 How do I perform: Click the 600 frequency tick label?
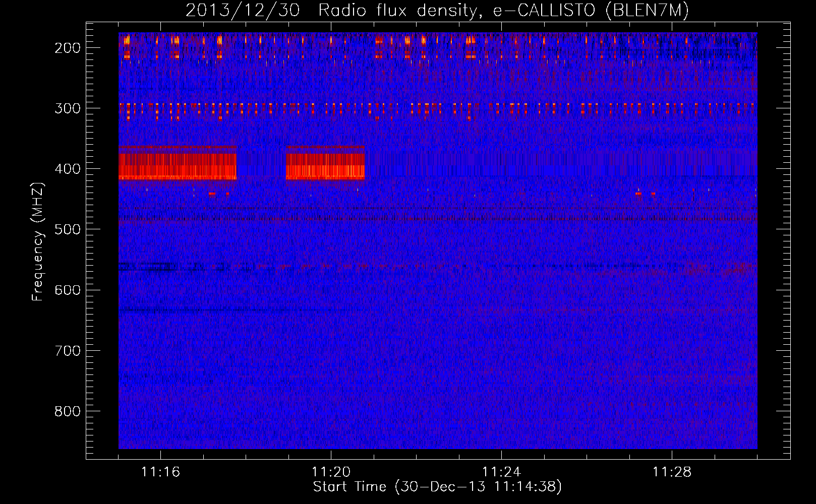click(x=68, y=290)
